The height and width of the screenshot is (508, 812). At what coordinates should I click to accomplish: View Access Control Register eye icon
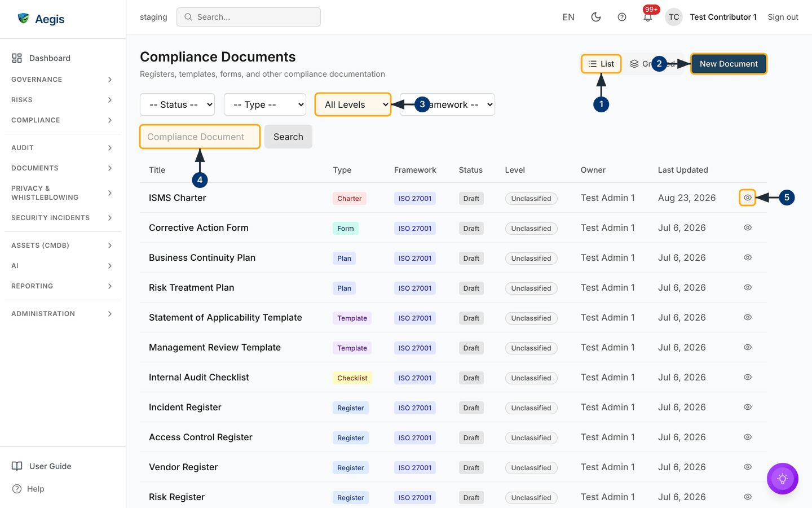[x=748, y=437]
